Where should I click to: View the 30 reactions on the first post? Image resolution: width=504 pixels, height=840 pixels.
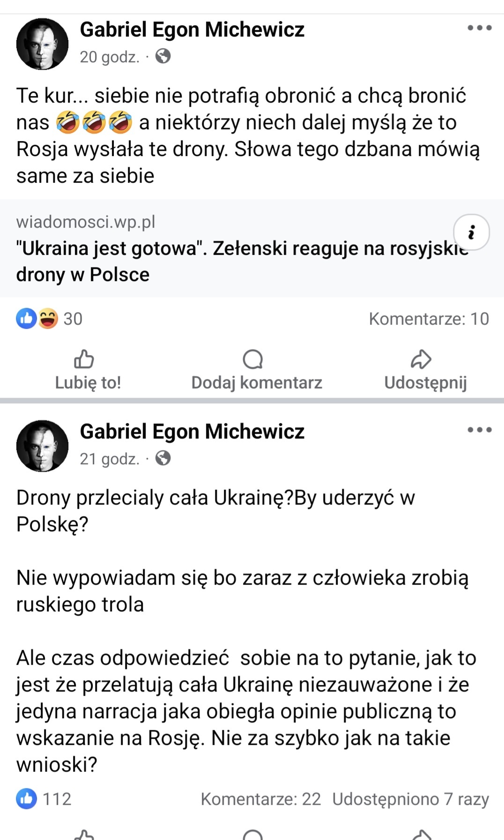click(x=73, y=319)
